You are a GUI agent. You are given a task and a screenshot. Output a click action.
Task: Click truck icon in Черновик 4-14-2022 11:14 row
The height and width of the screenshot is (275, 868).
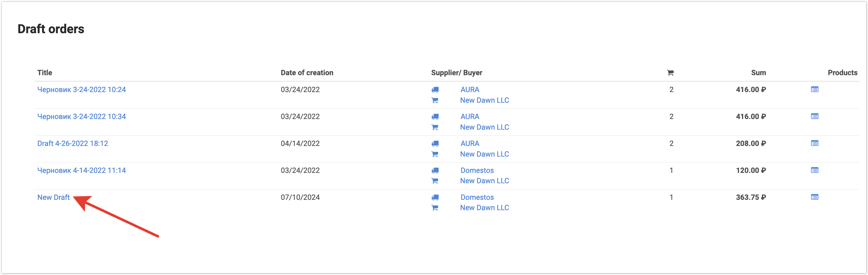pyautogui.click(x=435, y=171)
